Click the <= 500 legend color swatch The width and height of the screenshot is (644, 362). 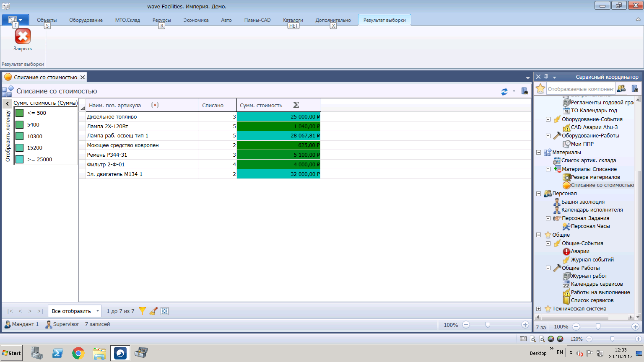coord(19,113)
